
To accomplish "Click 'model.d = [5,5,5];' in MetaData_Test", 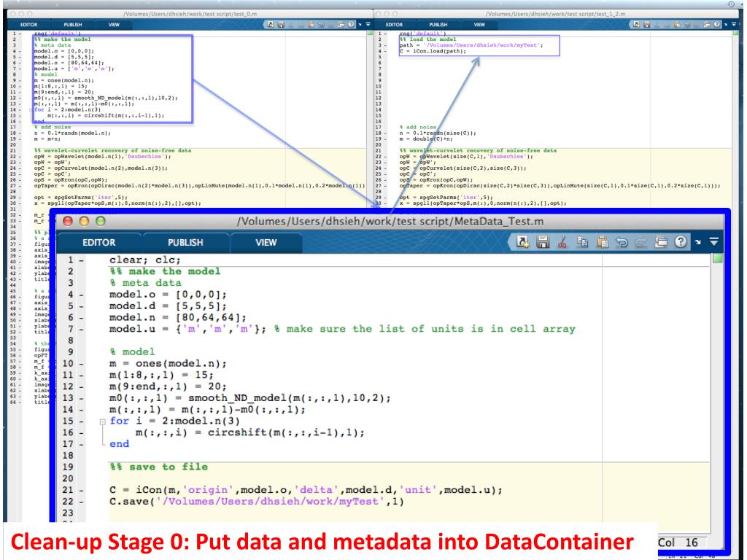I will [169, 306].
